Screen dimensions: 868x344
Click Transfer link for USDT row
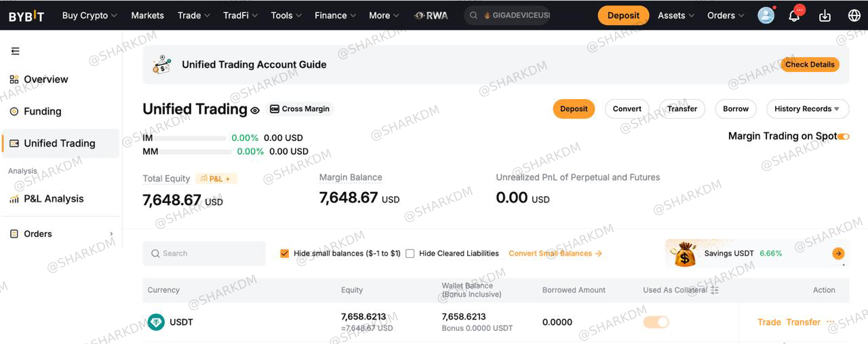(x=804, y=322)
